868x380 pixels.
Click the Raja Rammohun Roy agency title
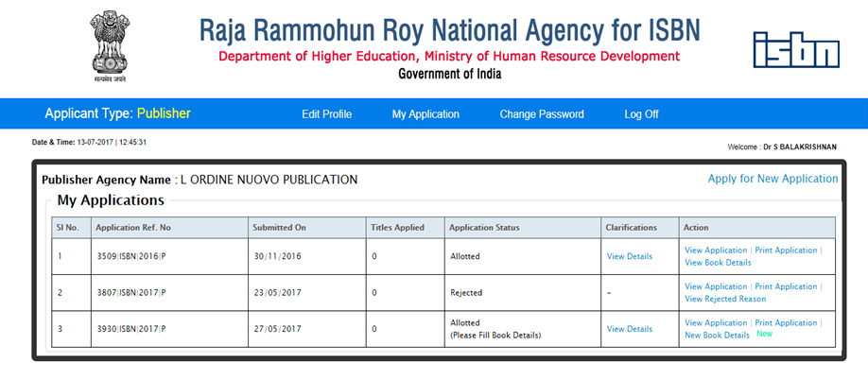tap(449, 29)
